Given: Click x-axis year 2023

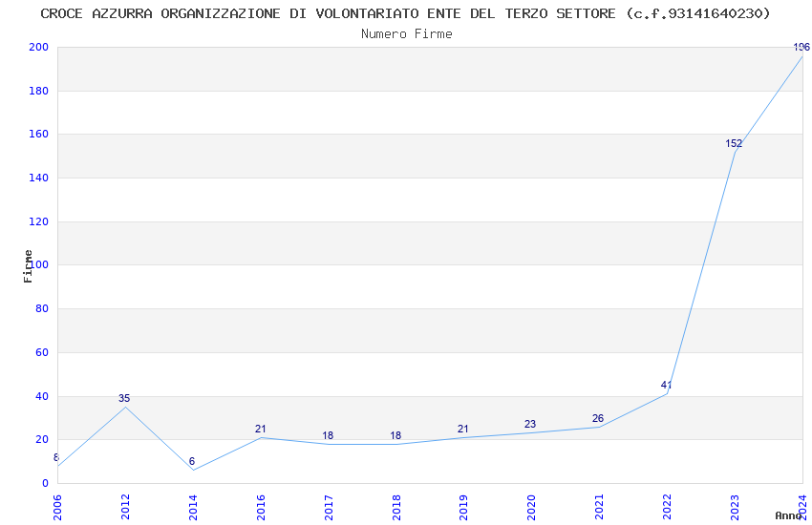Looking at the screenshot, I should coord(735,508).
